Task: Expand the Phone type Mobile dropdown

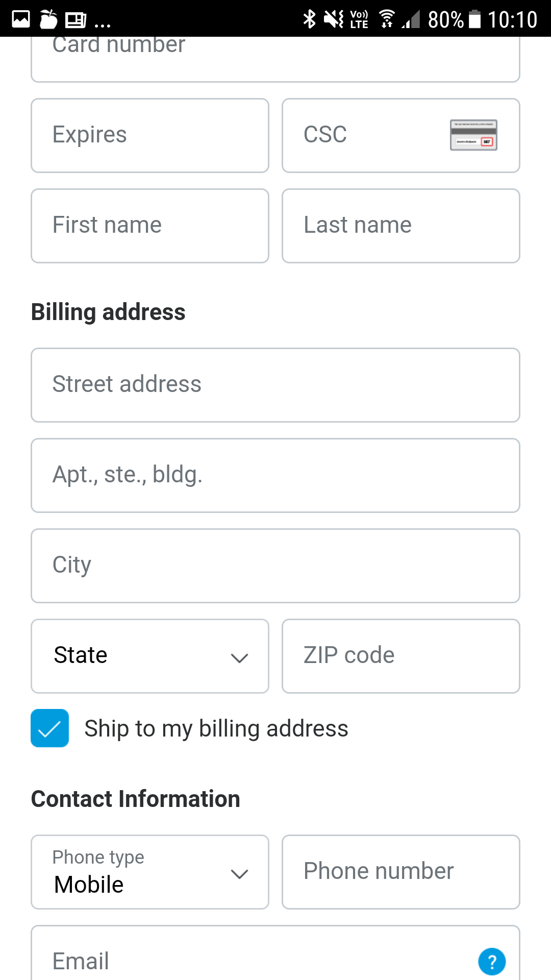Action: click(150, 872)
